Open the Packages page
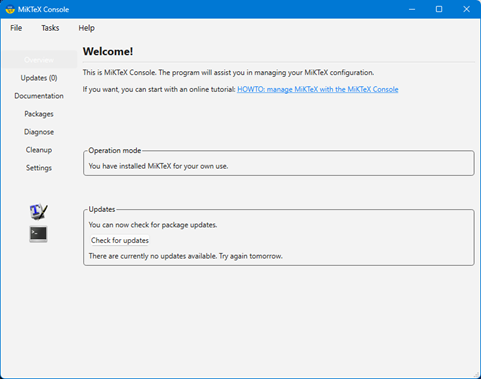This screenshot has width=481, height=379. point(39,114)
